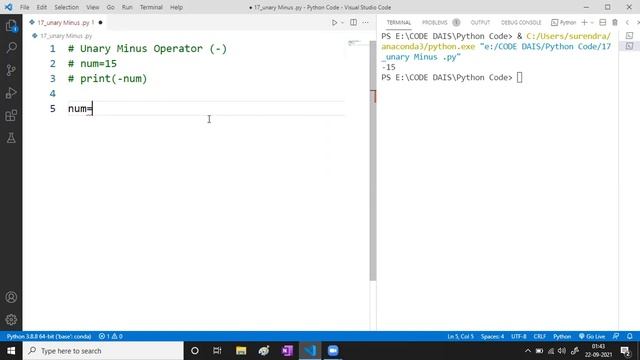640x360 pixels.
Task: Expand launch profile dropdown beside plus
Action: click(592, 22)
